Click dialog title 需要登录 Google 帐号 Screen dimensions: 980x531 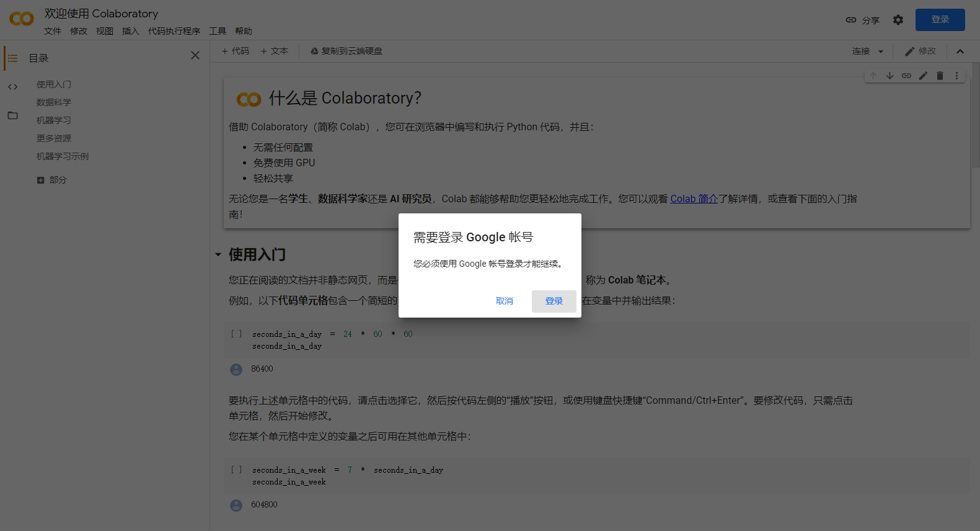(474, 237)
